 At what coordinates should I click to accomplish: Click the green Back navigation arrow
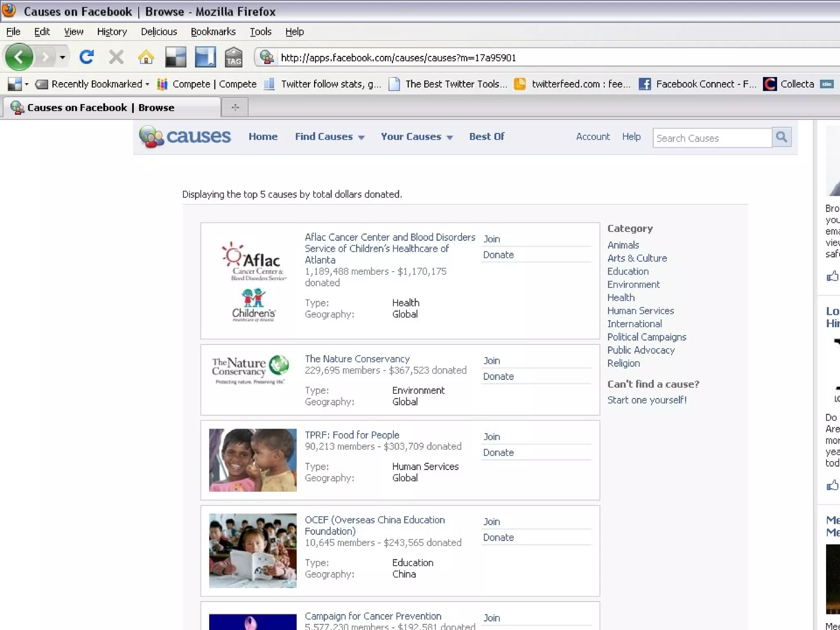point(19,57)
